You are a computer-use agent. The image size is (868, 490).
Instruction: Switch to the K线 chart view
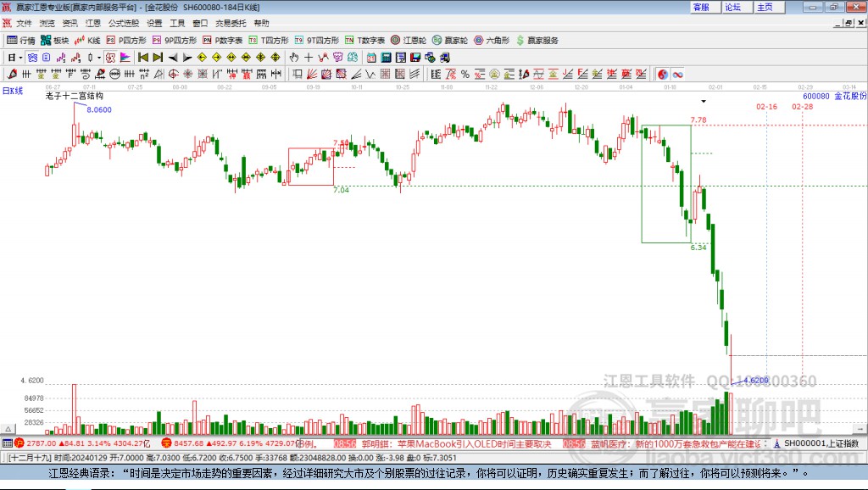pos(87,41)
